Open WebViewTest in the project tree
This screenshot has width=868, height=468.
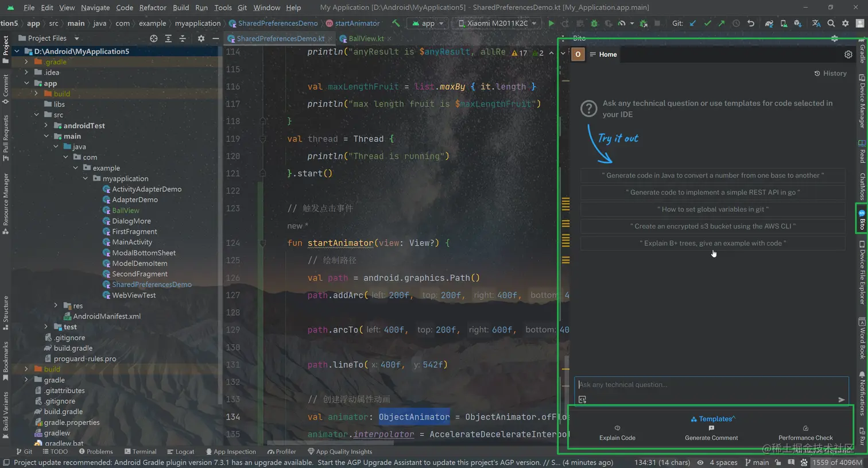coord(134,295)
